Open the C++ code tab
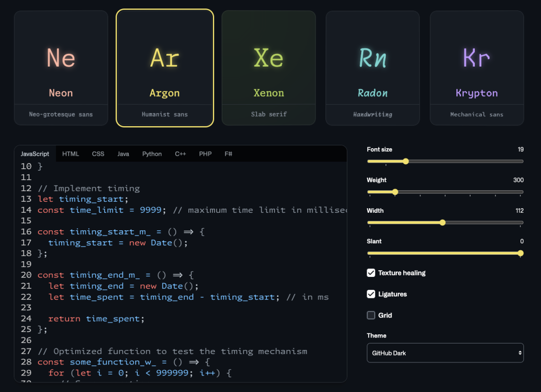Image resolution: width=541 pixels, height=392 pixels. point(180,154)
